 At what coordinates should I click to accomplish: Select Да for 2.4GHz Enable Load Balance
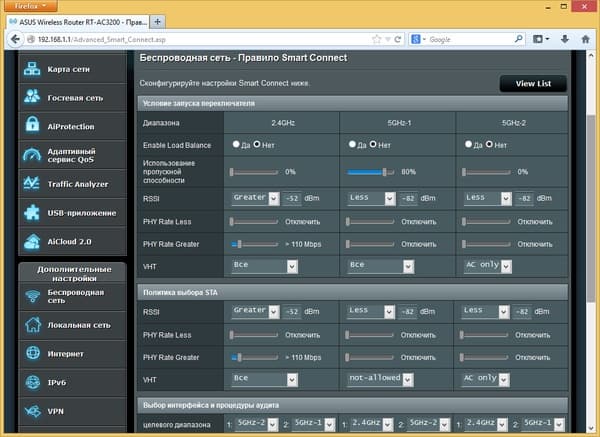pos(236,144)
